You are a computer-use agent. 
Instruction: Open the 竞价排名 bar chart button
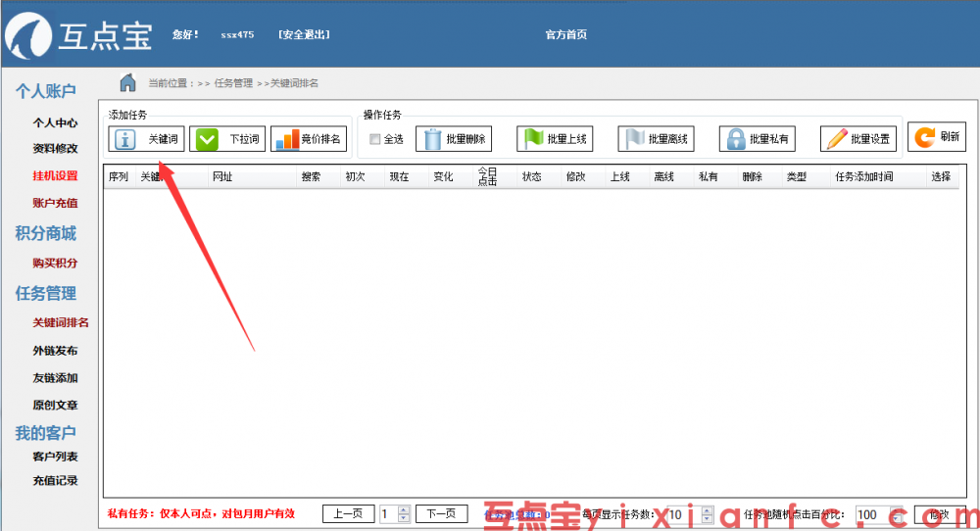[309, 139]
